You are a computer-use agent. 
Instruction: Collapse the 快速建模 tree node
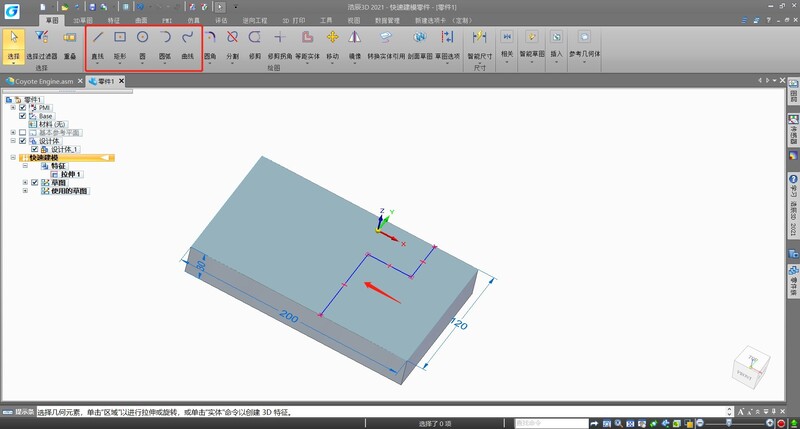[13, 158]
